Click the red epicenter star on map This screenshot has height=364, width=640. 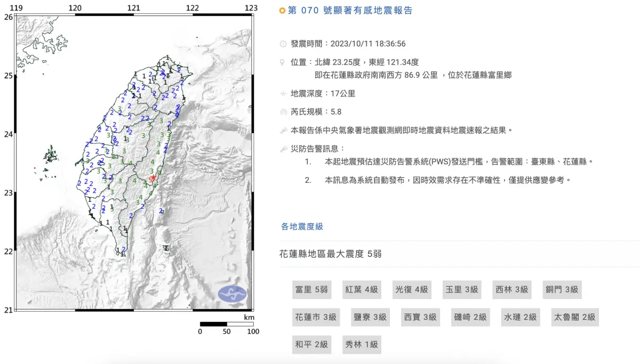pos(154,178)
